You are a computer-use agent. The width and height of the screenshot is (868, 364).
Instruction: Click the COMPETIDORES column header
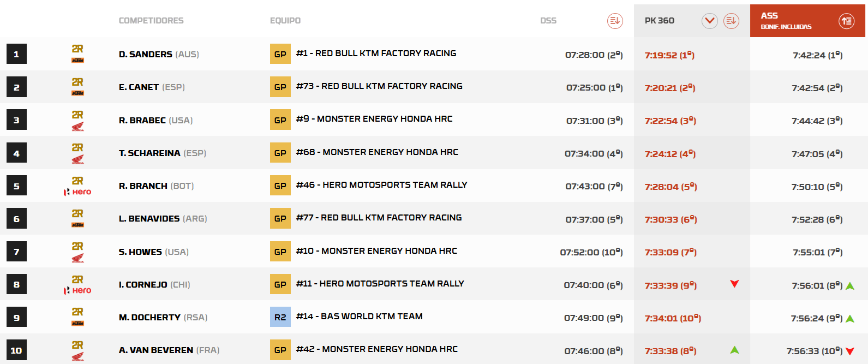151,21
